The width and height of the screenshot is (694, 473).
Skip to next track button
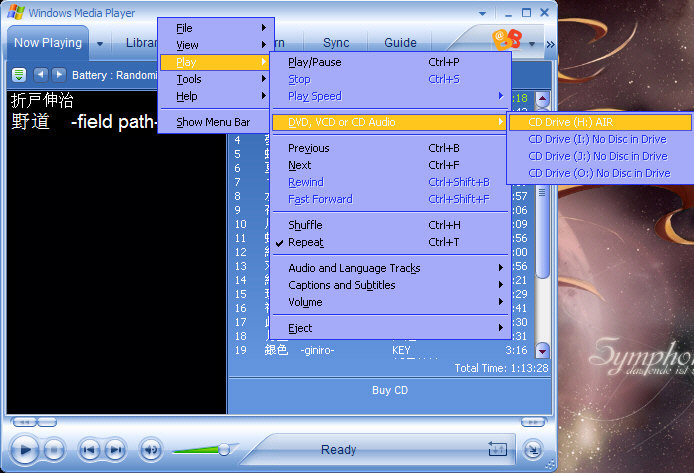(x=116, y=450)
